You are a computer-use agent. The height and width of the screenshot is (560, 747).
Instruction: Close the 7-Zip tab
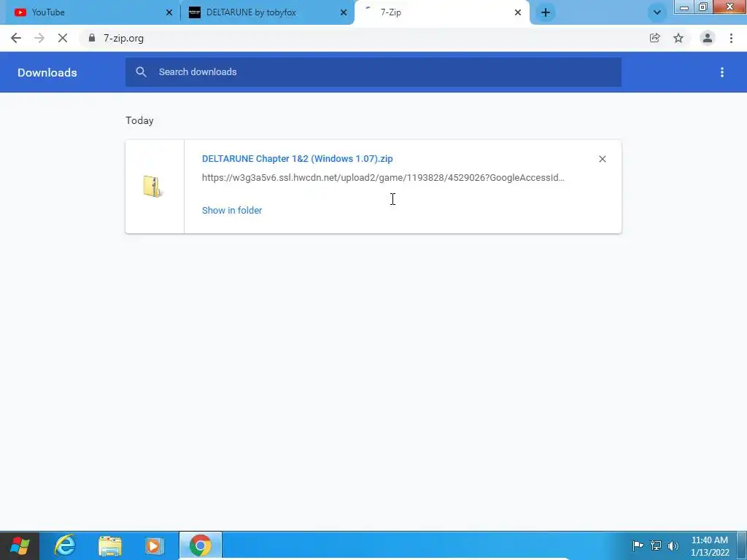pyautogui.click(x=518, y=12)
